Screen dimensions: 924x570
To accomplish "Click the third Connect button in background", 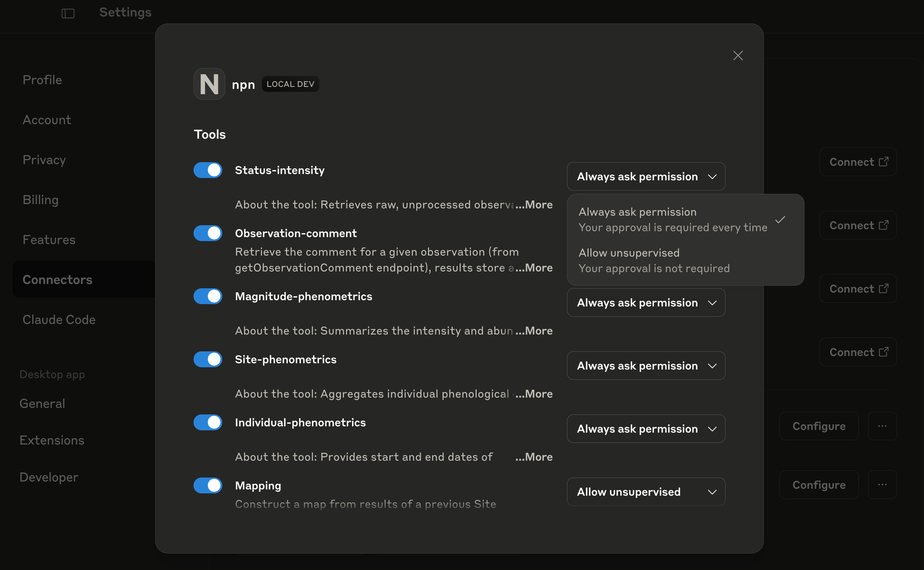I will [x=858, y=288].
